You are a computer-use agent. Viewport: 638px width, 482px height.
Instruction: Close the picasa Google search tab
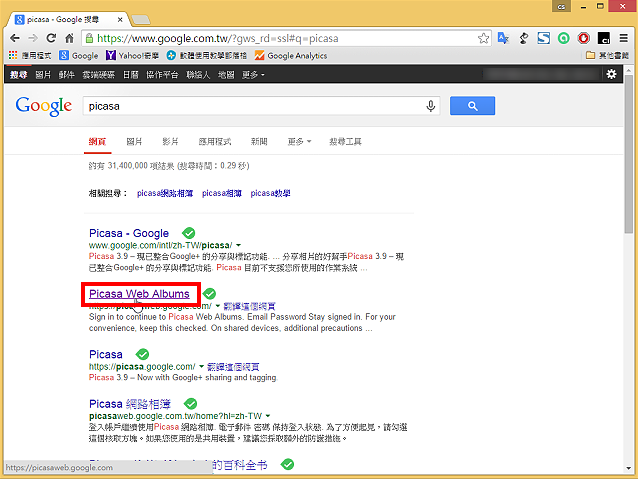coord(120,19)
